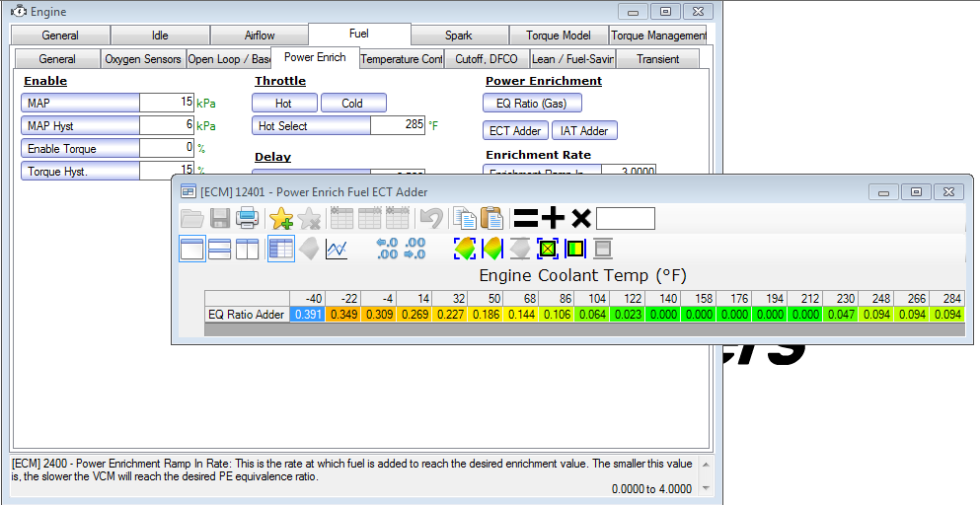
Task: Toggle the horizontal split layout view
Action: [219, 250]
